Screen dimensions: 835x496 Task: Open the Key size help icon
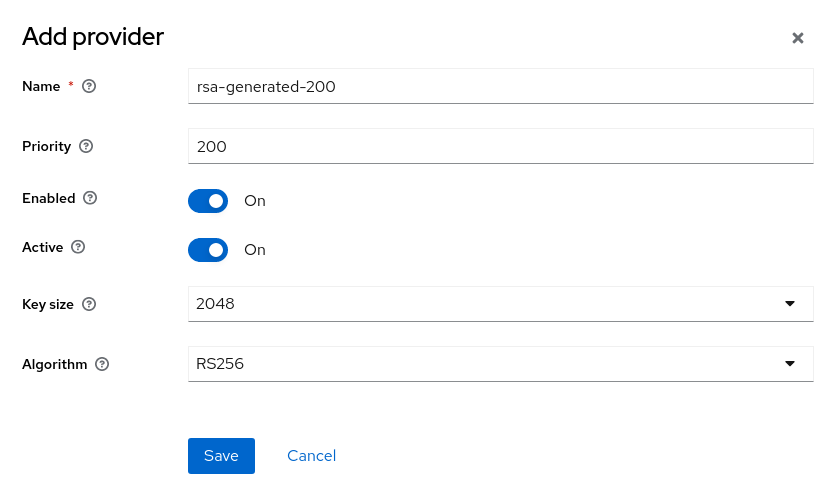(89, 304)
